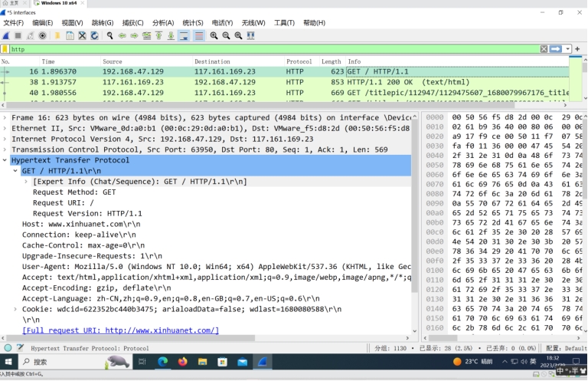Toggle auto-scroll during live capture
This screenshot has width=588, height=381.
coord(185,35)
